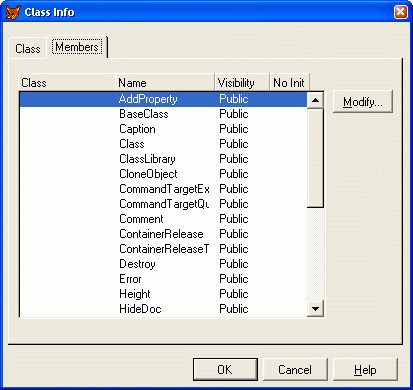This screenshot has width=413, height=390.
Task: Sort by the Name column header
Action: click(x=164, y=82)
